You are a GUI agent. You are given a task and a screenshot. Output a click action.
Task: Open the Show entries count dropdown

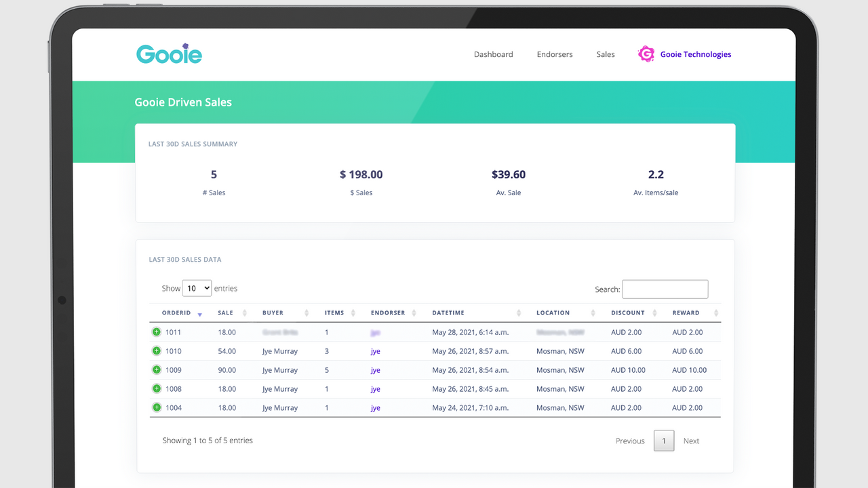197,288
